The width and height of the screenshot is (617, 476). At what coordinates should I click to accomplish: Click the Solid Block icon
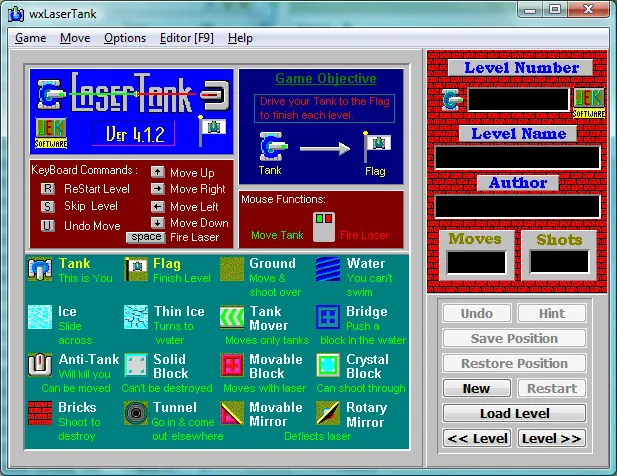coord(136,365)
